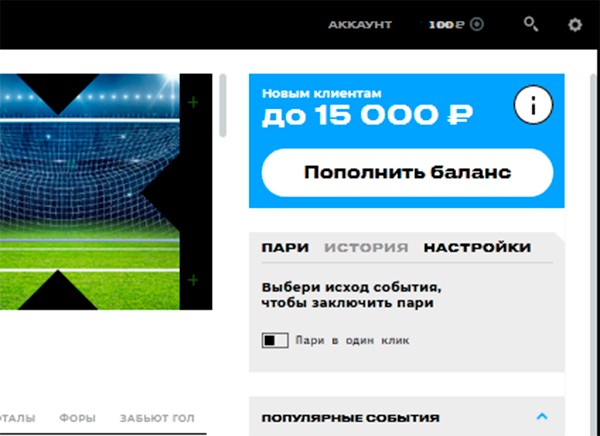Click the info icon on the bonus banner
The height and width of the screenshot is (436, 600).
pyautogui.click(x=533, y=105)
